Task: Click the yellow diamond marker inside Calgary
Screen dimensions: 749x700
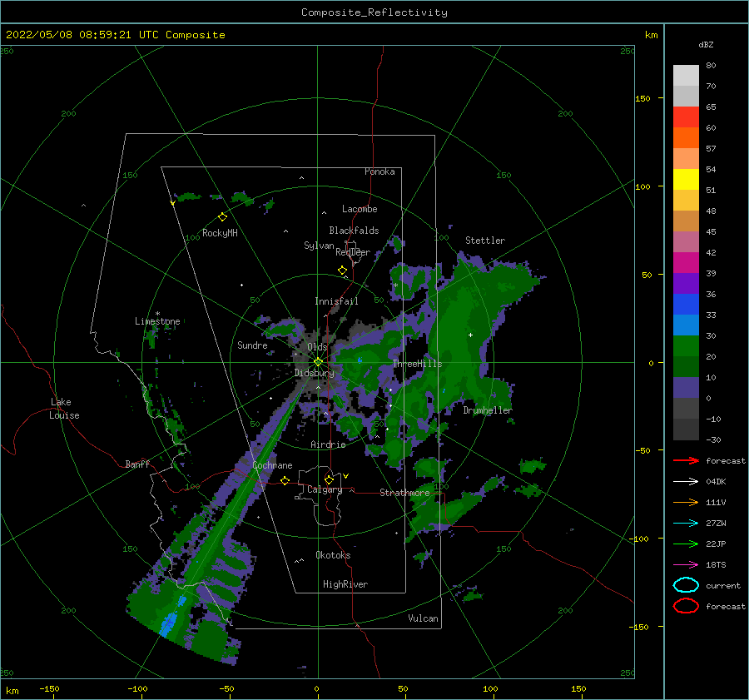Action: coord(329,479)
